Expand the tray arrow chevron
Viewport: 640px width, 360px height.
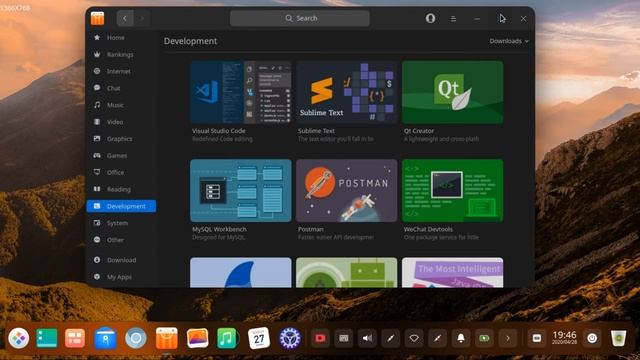(508, 338)
